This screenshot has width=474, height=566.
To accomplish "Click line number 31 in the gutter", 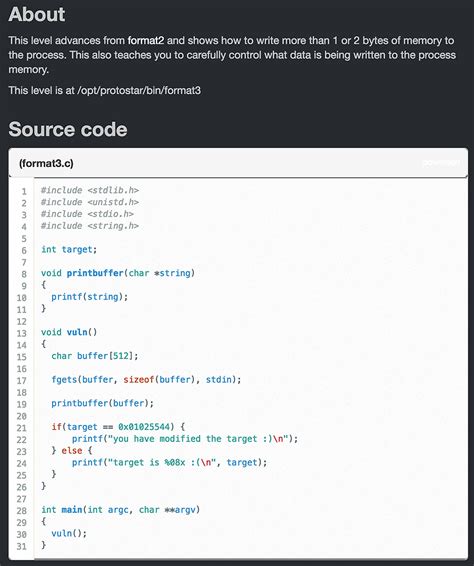I will pyautogui.click(x=22, y=547).
